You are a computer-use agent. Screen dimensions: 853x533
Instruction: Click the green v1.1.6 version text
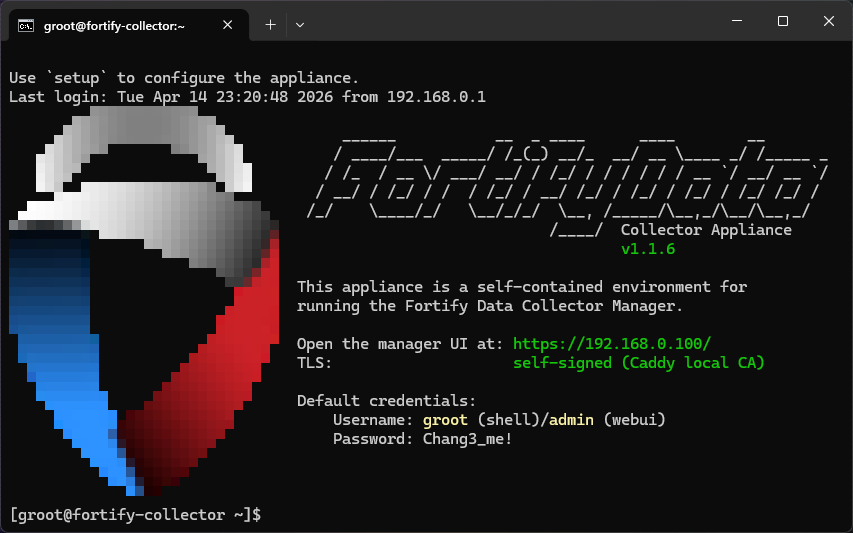[648, 249]
